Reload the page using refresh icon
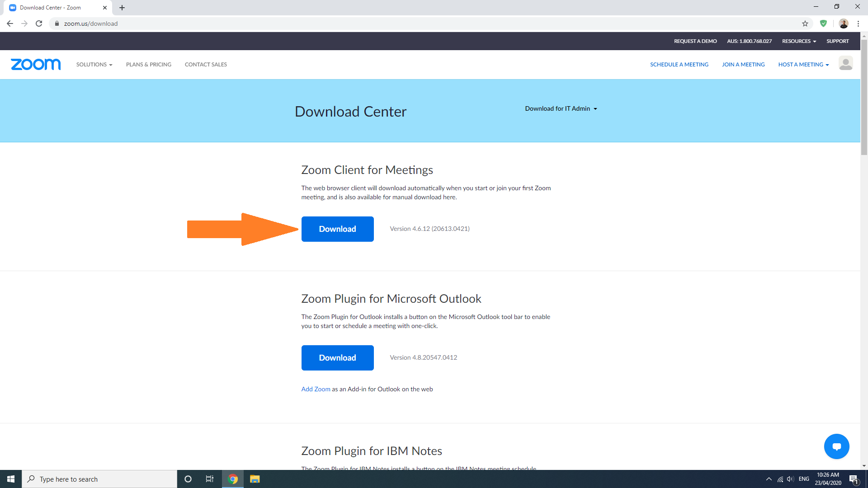Viewport: 868px width, 488px height. coord(39,23)
